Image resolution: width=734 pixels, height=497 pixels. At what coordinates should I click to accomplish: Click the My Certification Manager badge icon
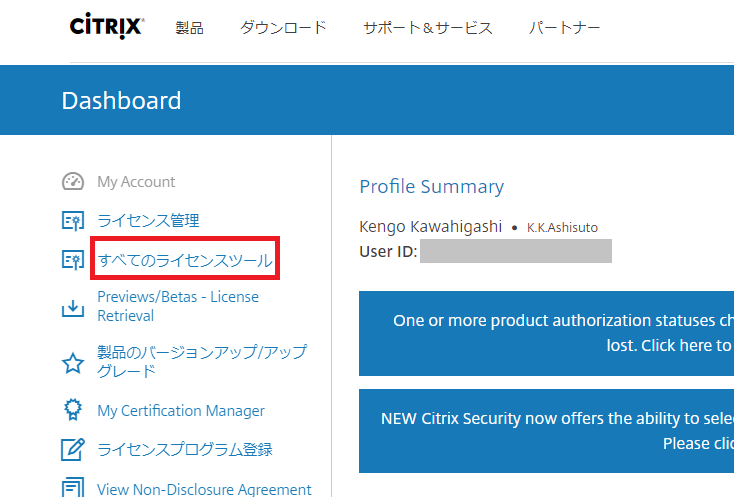click(73, 411)
